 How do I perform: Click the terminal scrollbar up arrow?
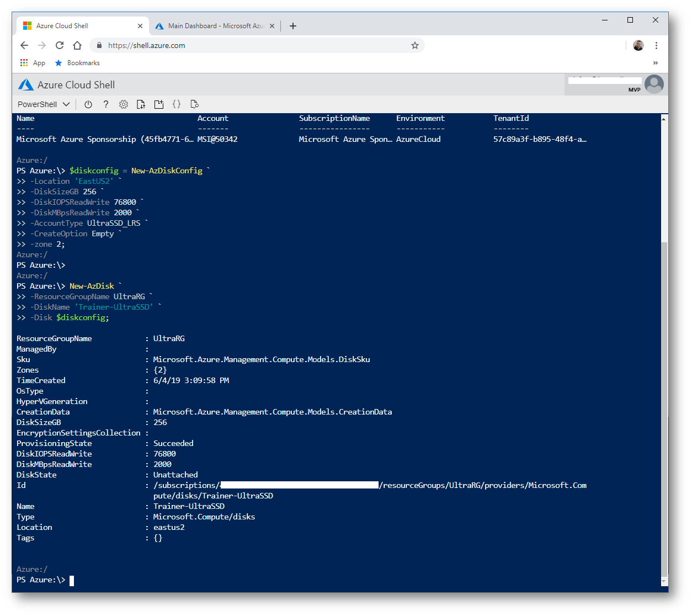click(x=664, y=119)
